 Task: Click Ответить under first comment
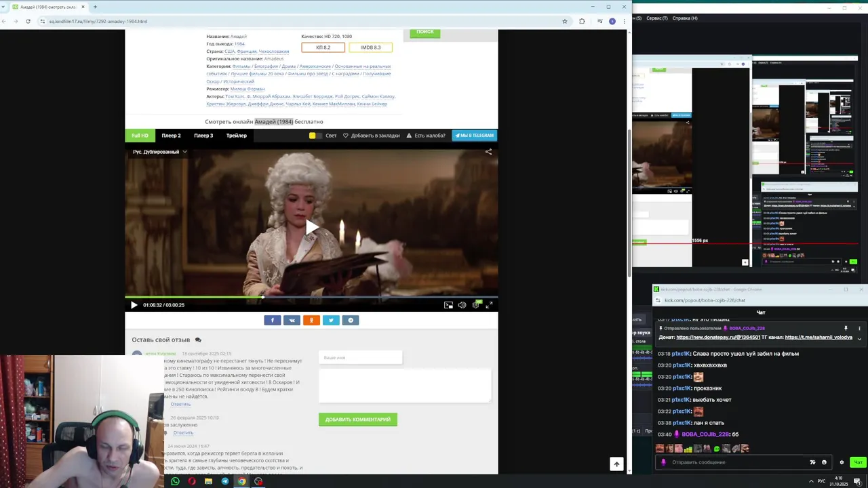(180, 405)
